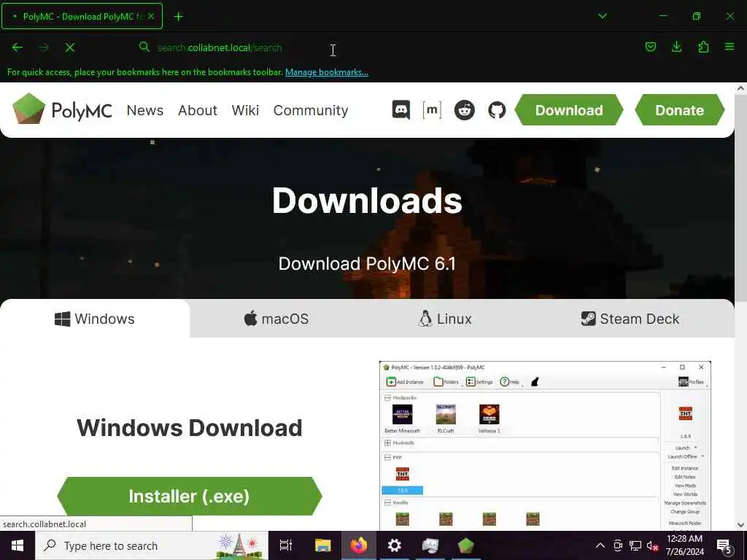Image resolution: width=747 pixels, height=560 pixels.
Task: Click the scrollbar up arrow
Action: click(740, 88)
